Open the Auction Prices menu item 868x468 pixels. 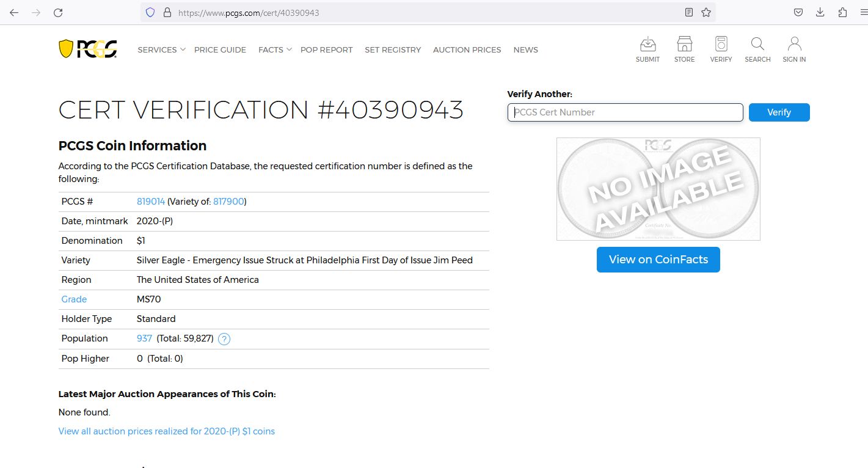click(467, 50)
